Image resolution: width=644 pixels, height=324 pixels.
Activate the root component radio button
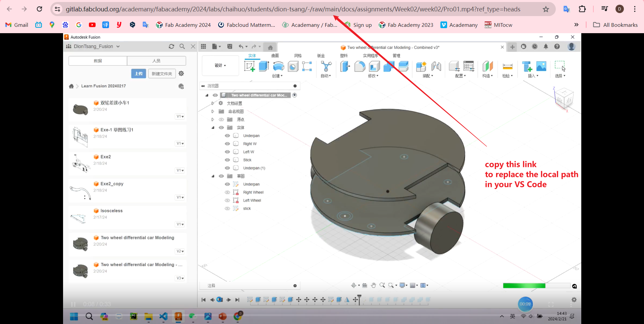click(x=294, y=95)
